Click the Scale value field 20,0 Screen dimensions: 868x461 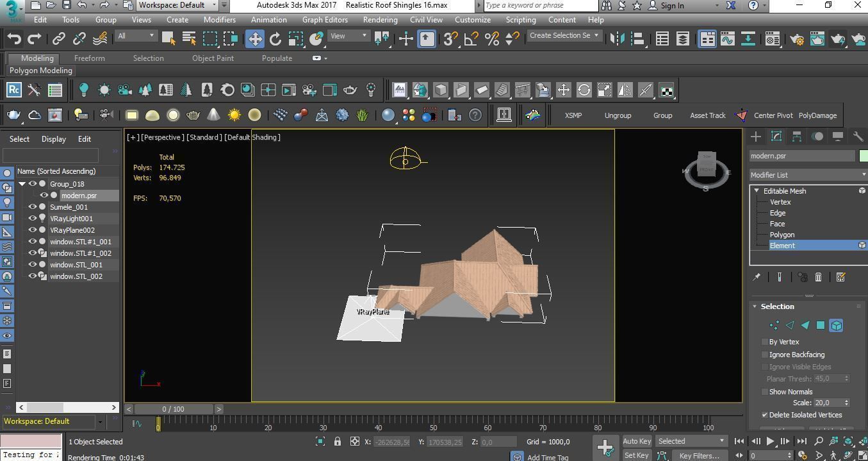point(828,403)
